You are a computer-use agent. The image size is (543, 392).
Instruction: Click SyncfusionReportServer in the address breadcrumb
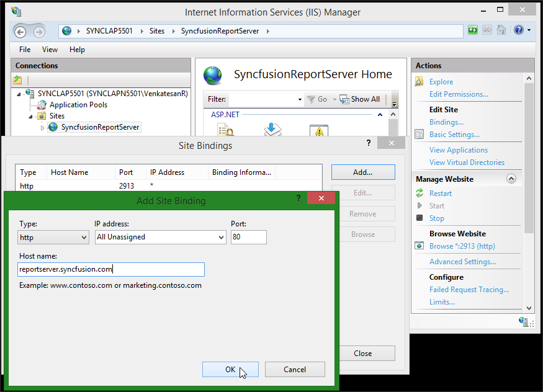pos(220,31)
